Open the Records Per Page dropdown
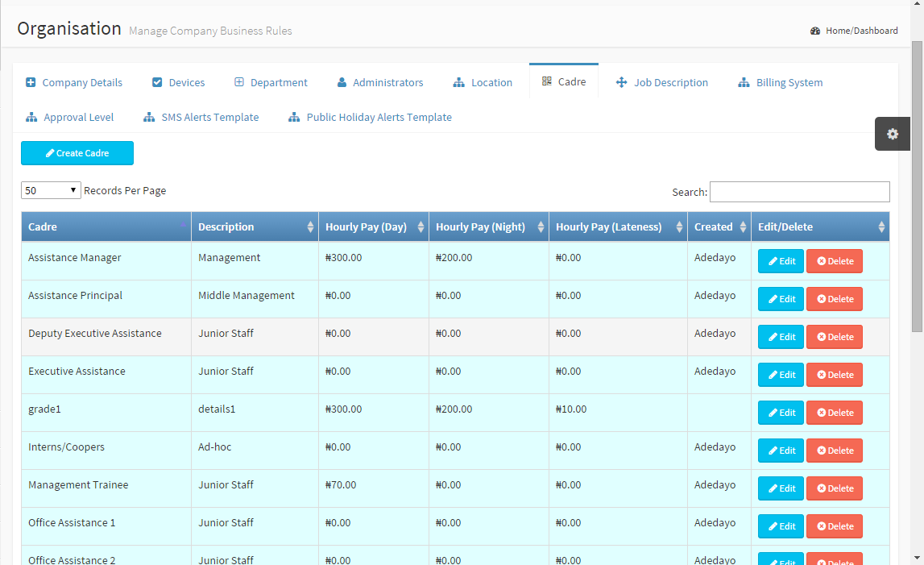 pyautogui.click(x=52, y=191)
